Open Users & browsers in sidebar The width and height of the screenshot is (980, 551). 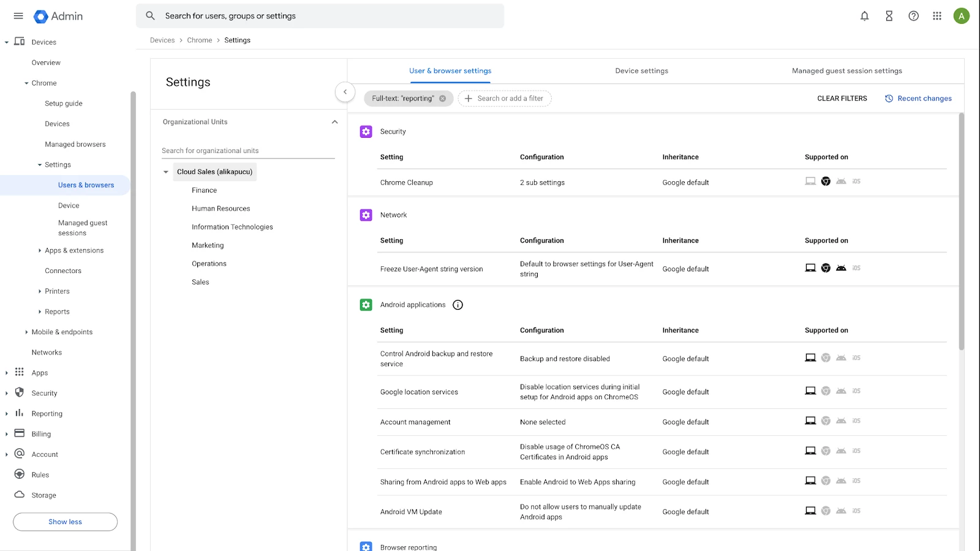[86, 185]
